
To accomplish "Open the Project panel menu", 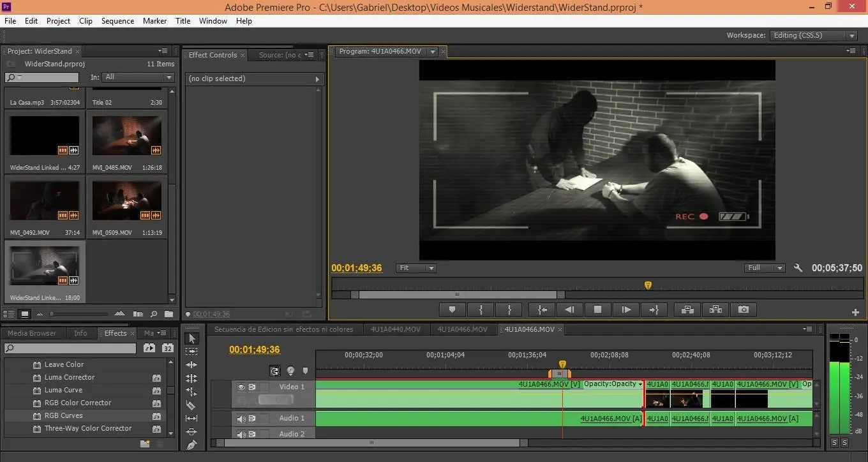I will [x=163, y=51].
